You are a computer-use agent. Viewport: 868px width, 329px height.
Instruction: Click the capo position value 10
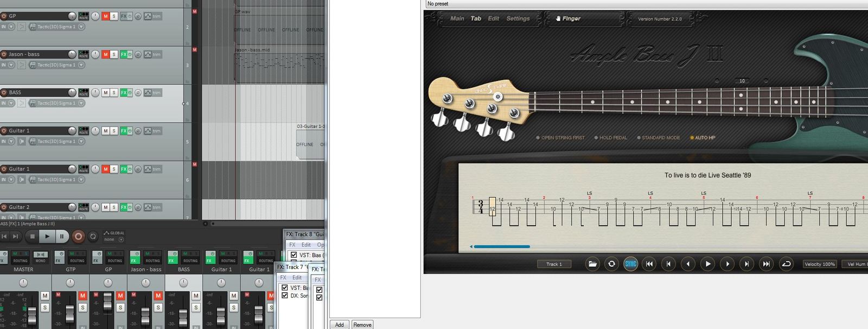click(x=742, y=81)
